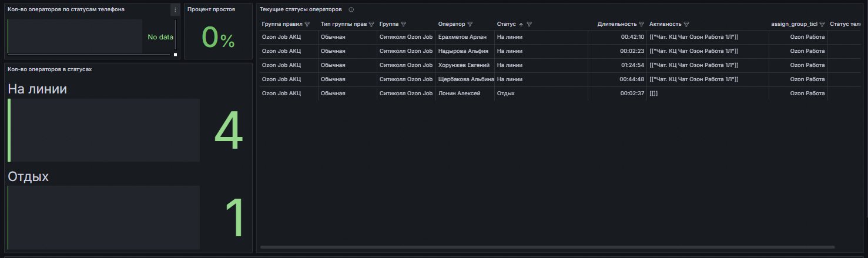Open filter for Тип группы прав column

(x=371, y=24)
